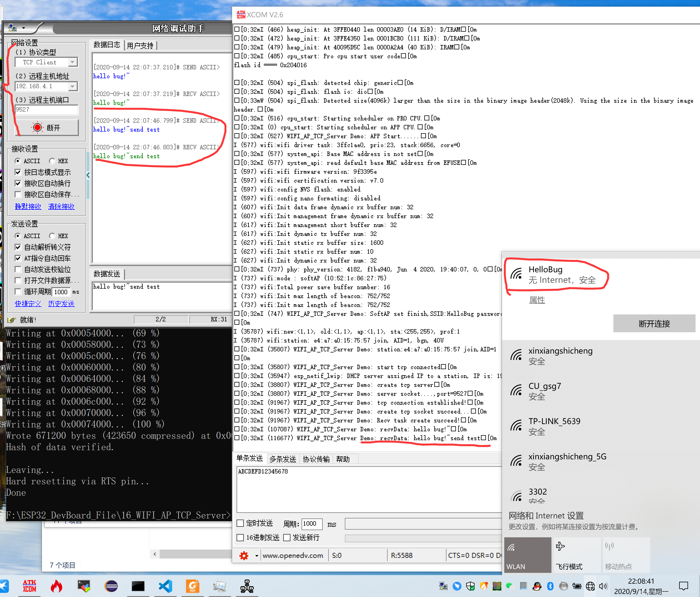
Task: Click the globe network tray icon
Action: click(x=590, y=586)
